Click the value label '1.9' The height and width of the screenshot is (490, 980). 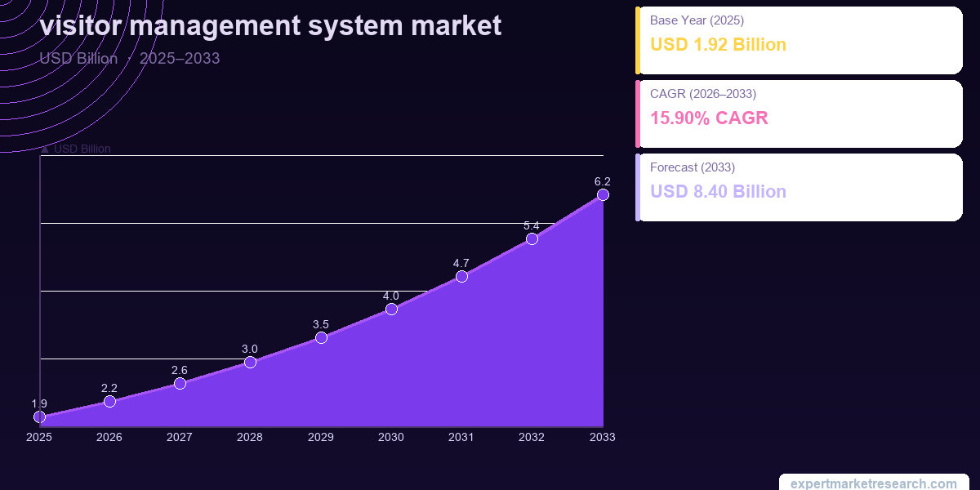39,403
